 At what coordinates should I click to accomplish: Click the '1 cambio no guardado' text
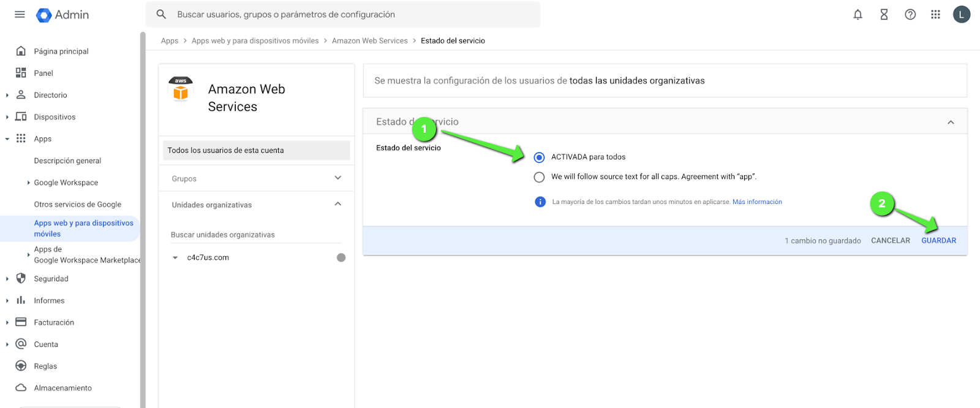tap(823, 241)
